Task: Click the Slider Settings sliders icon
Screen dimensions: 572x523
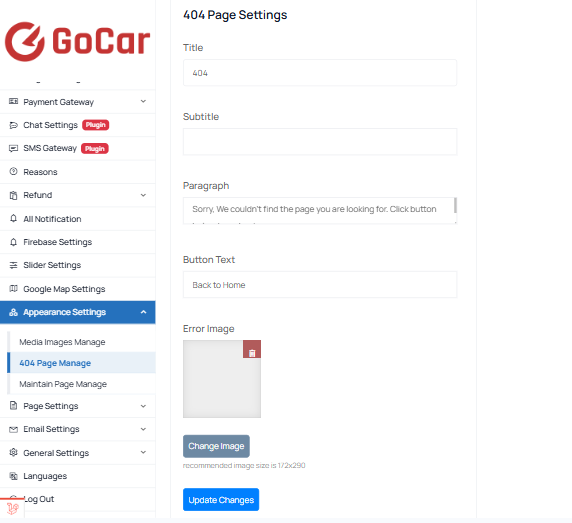Action: tap(13, 265)
